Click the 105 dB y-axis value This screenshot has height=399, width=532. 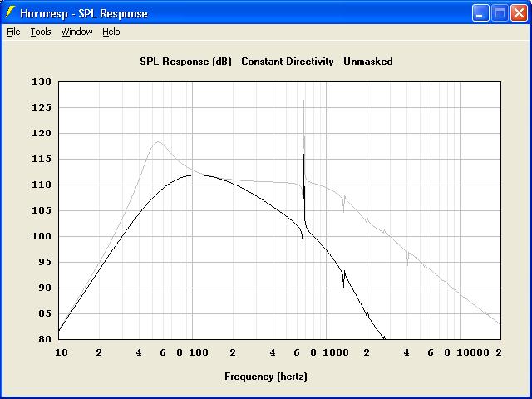click(x=42, y=210)
